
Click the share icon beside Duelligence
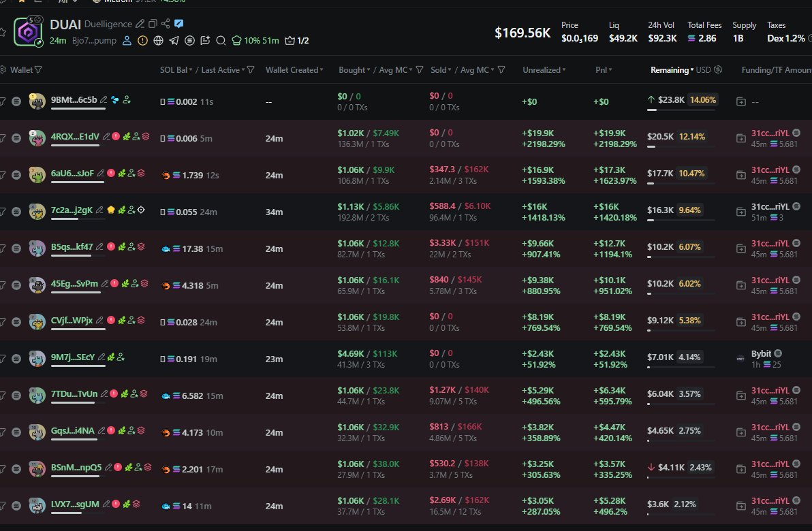point(166,24)
